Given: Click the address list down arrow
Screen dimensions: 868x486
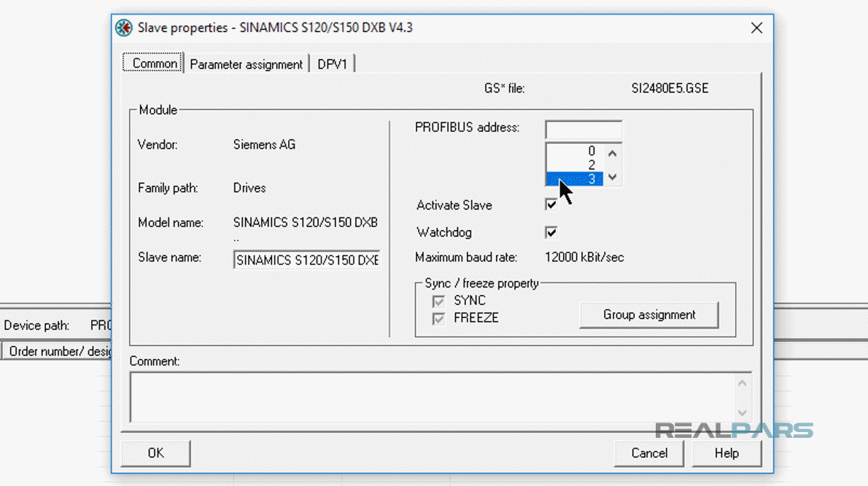Looking at the screenshot, I should pyautogui.click(x=612, y=177).
